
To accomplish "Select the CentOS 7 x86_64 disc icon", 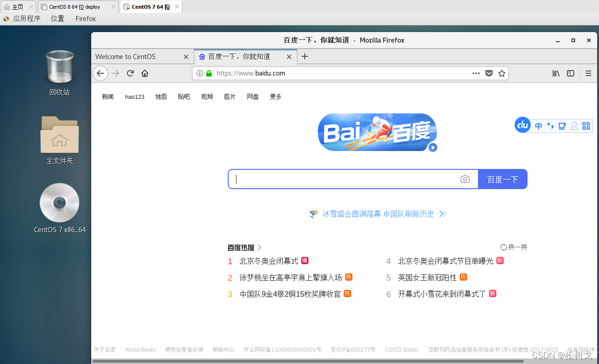I will [x=60, y=208].
